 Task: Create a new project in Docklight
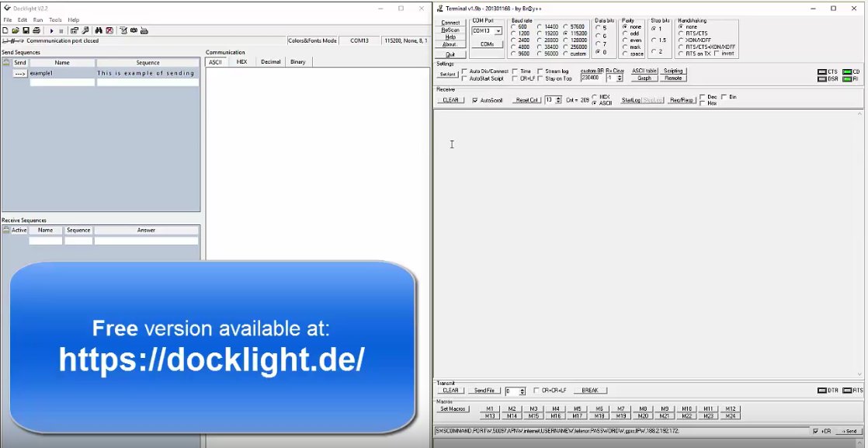pos(5,30)
